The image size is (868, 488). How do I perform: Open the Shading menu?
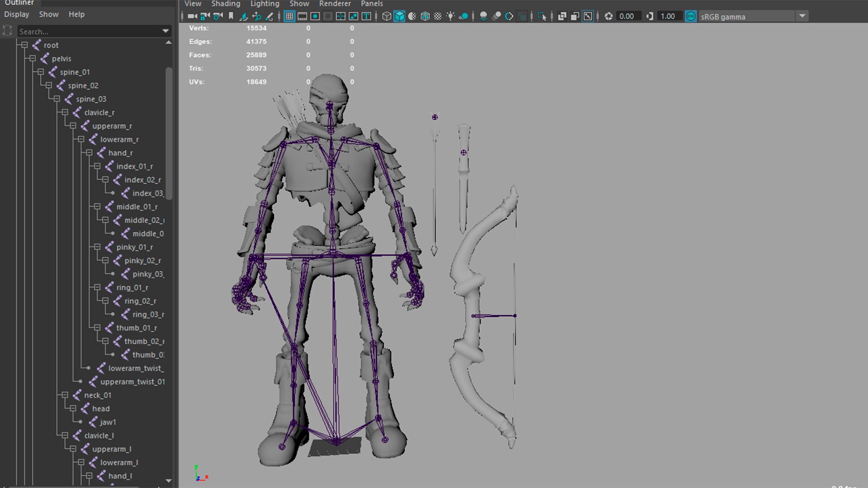click(226, 4)
